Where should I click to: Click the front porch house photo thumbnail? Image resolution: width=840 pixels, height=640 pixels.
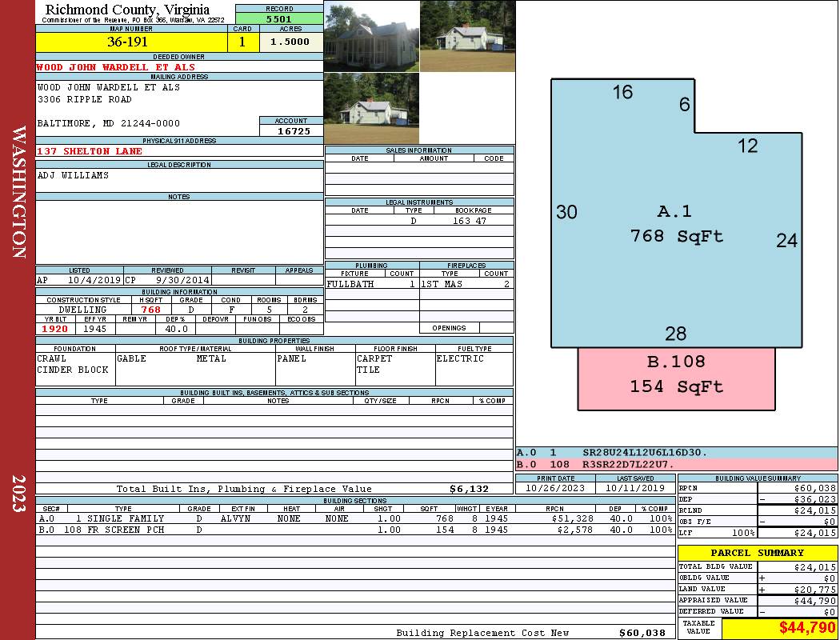click(372, 36)
